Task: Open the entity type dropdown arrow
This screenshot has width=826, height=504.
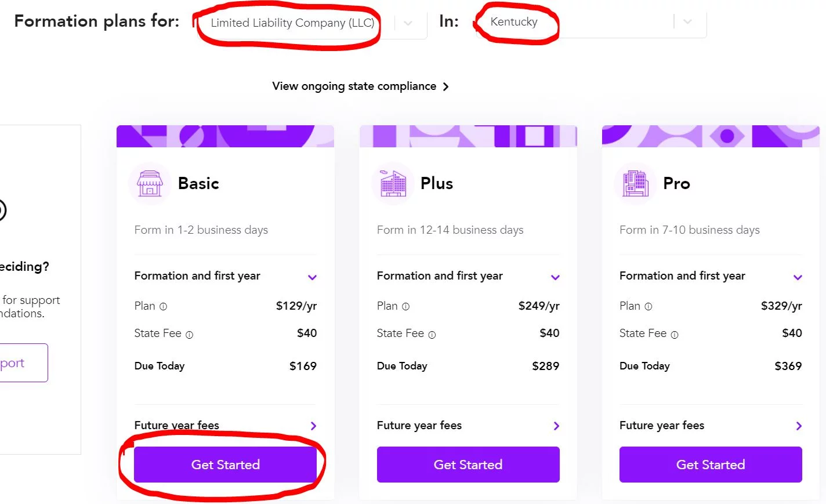Action: click(x=408, y=23)
